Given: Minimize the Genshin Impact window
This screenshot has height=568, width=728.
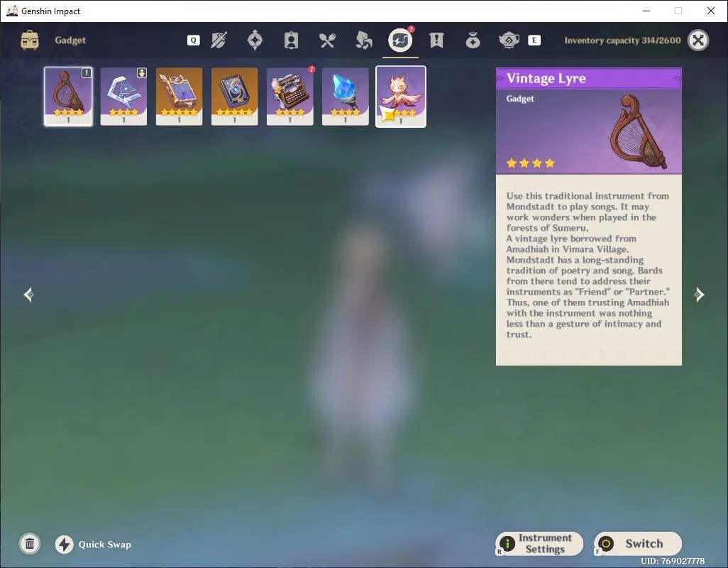Looking at the screenshot, I should coord(646,11).
